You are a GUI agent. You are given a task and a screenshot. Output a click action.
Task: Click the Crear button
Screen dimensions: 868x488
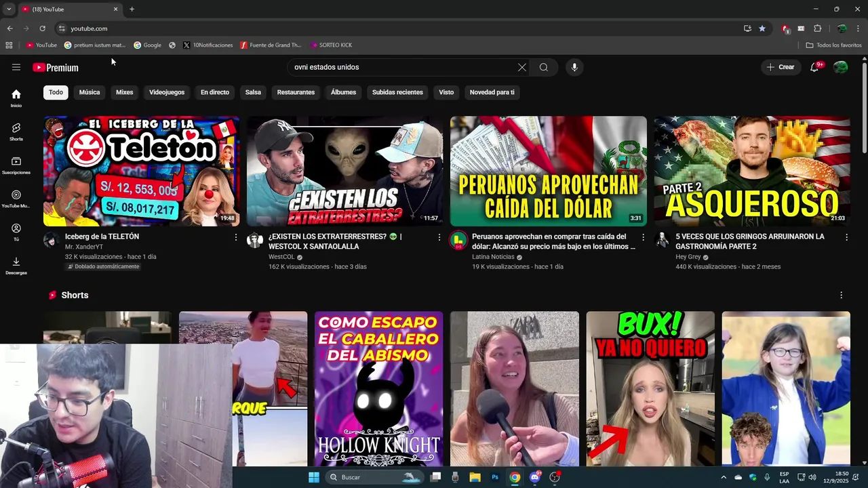[x=781, y=67]
